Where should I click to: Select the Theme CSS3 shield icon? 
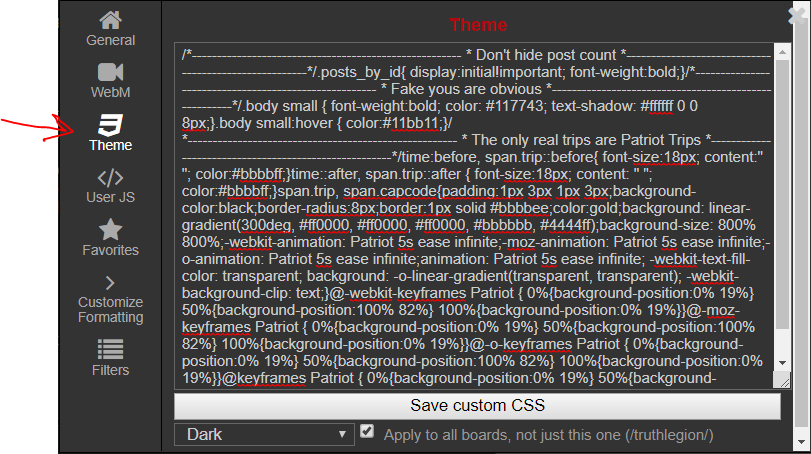coord(110,125)
